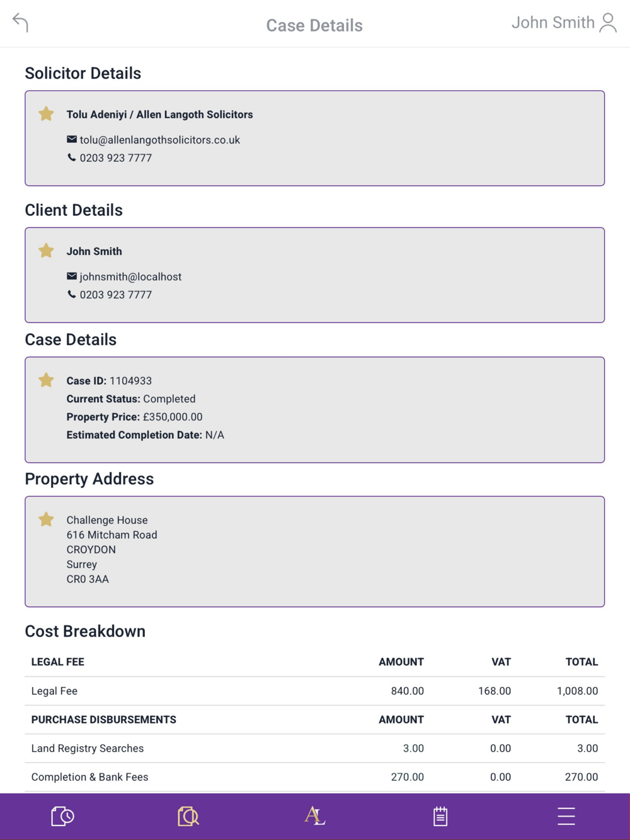Tap the back arrow icon

pyautogui.click(x=21, y=23)
